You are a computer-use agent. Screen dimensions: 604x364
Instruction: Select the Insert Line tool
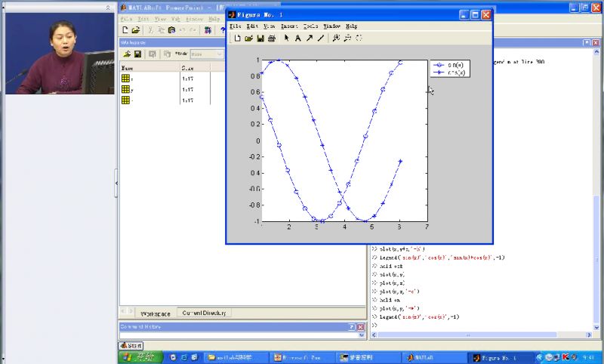pos(321,38)
